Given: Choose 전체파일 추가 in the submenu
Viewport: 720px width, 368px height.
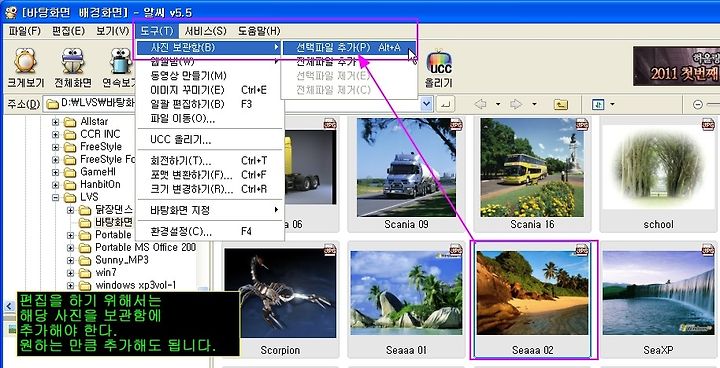Looking at the screenshot, I should 349,61.
